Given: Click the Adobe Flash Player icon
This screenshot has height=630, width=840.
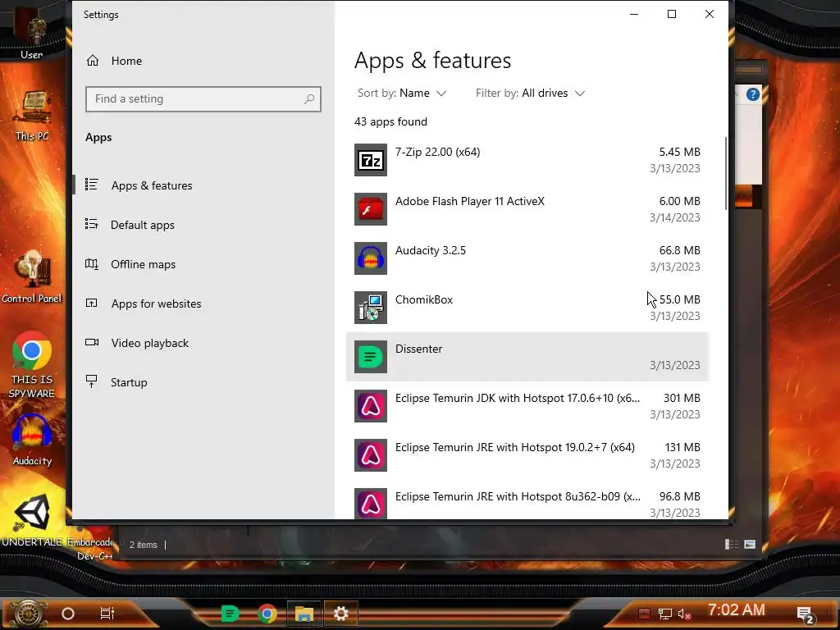Looking at the screenshot, I should pos(370,209).
